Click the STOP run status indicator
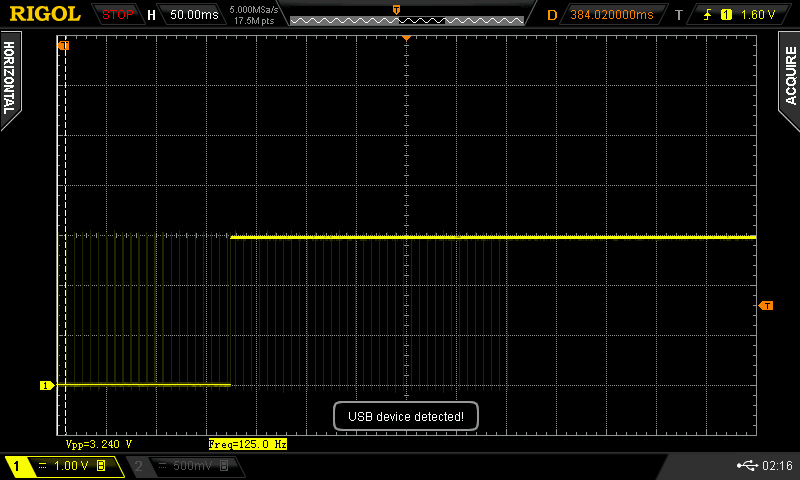The image size is (800, 480). click(x=117, y=15)
